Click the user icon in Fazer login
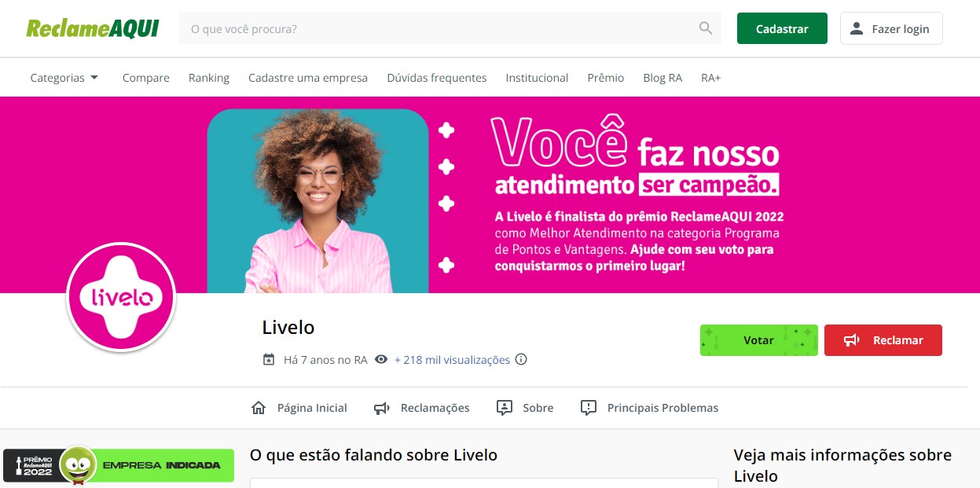 coord(857,29)
